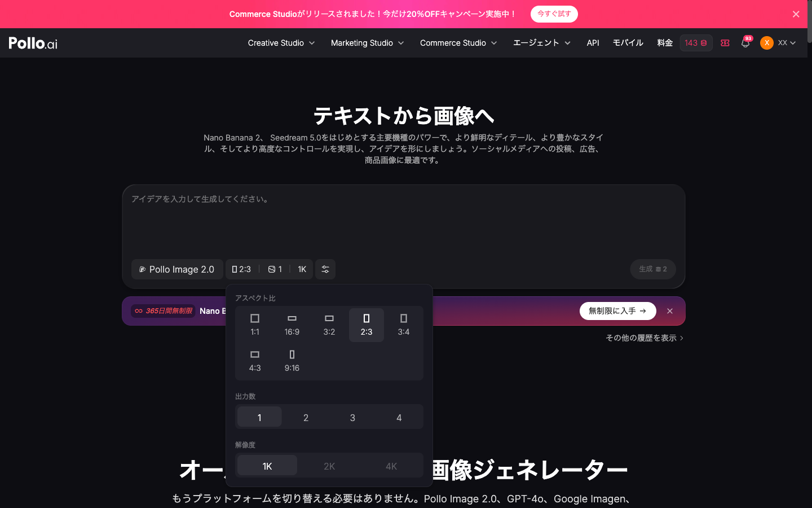Select the 2:3 aspect ratio option
The height and width of the screenshot is (508, 812).
click(367, 325)
